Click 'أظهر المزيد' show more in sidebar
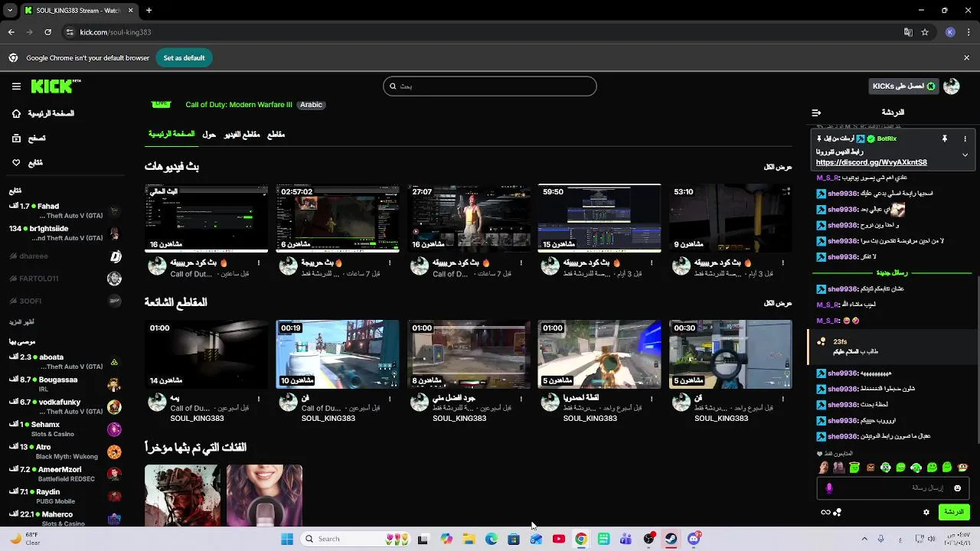980x551 pixels. pos(21,322)
